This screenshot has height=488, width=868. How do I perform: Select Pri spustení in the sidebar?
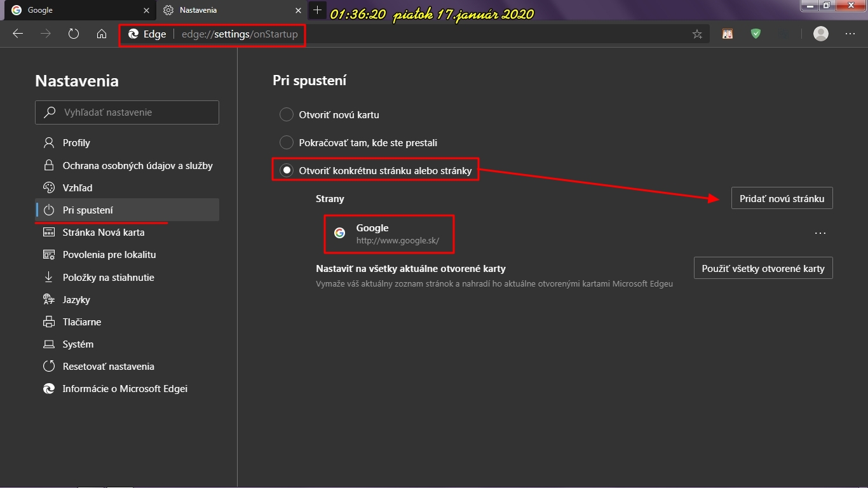pyautogui.click(x=127, y=210)
